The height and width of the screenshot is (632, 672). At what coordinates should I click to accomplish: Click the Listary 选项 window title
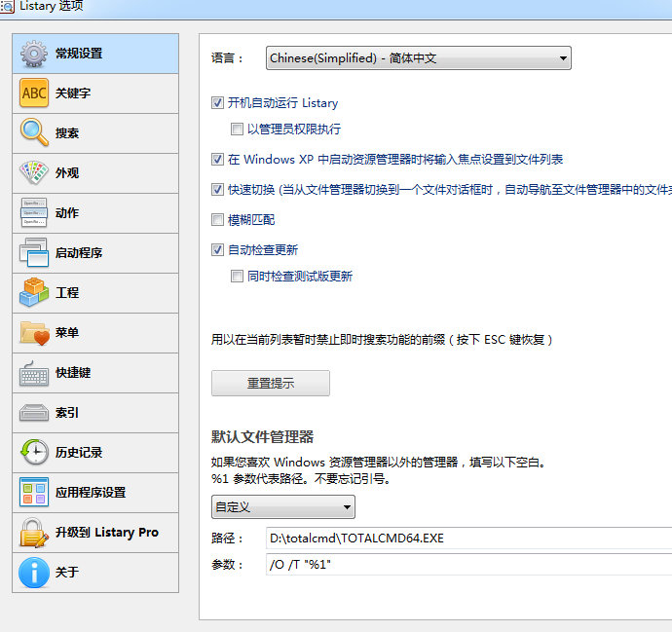pos(52,6)
